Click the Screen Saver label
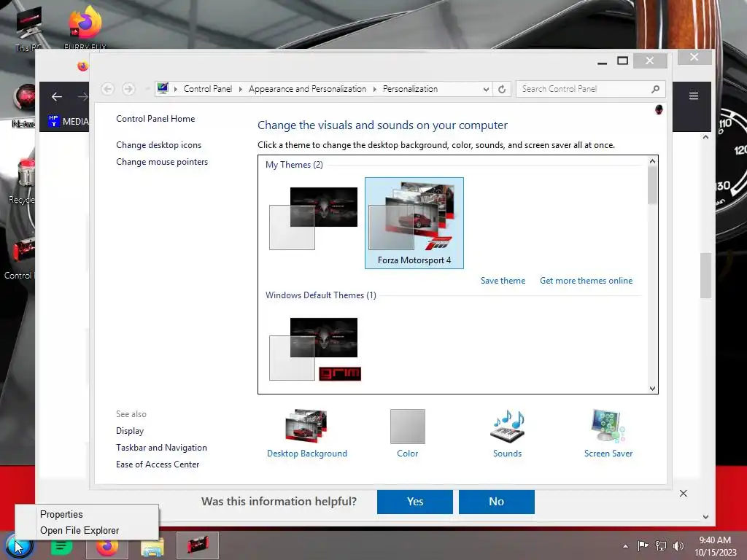The width and height of the screenshot is (747, 560). [608, 454]
